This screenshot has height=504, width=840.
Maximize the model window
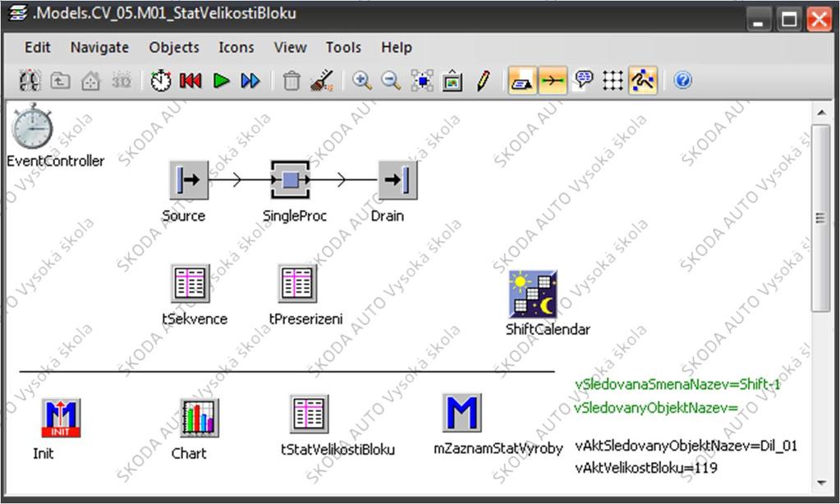(x=789, y=20)
